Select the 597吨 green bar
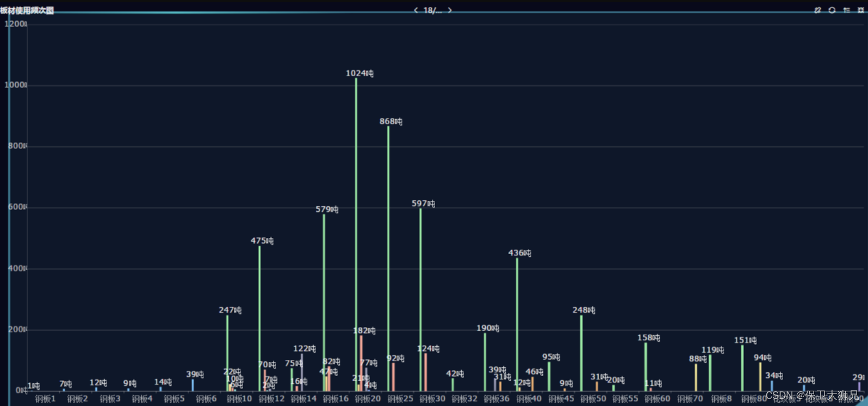 tap(420, 300)
